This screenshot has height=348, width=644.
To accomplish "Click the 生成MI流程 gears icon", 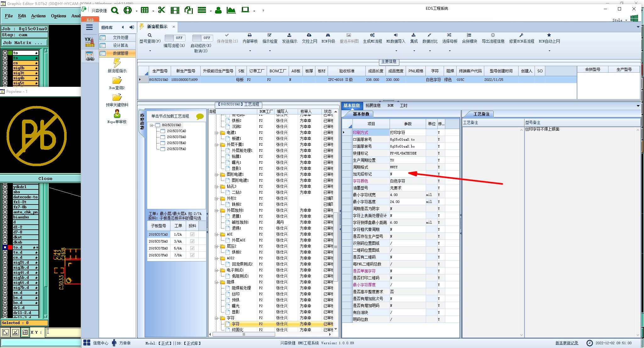I will pyautogui.click(x=372, y=35).
